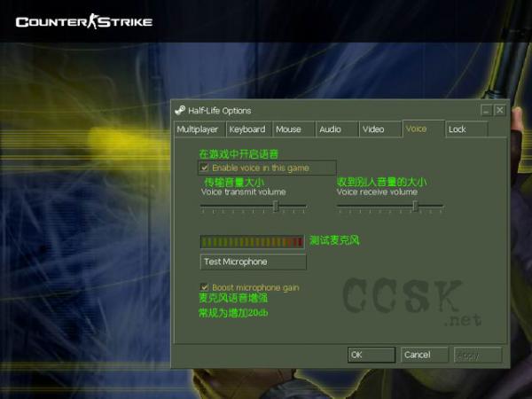The height and width of the screenshot is (399, 532).
Task: Switch to the Multiplayer tab
Action: pyautogui.click(x=199, y=129)
